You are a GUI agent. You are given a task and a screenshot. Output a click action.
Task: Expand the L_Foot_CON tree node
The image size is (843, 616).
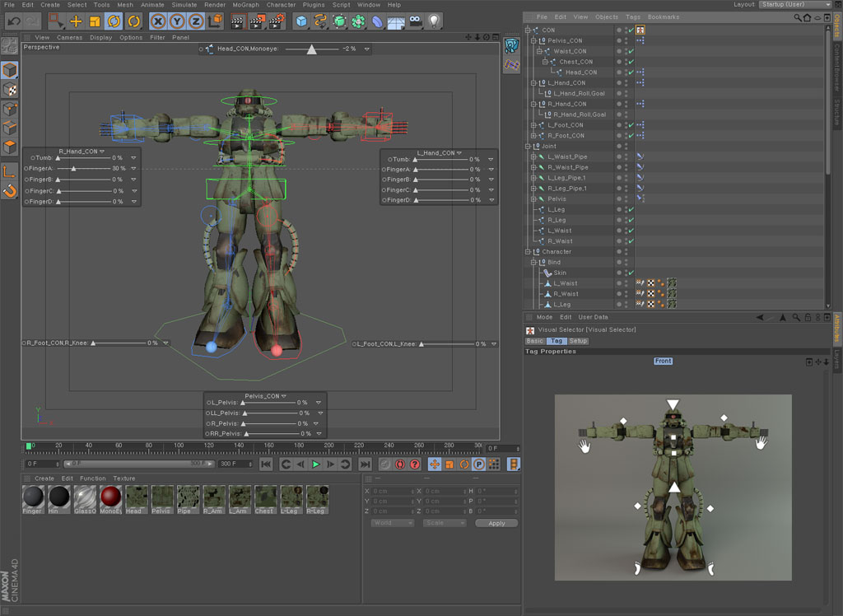coord(533,125)
